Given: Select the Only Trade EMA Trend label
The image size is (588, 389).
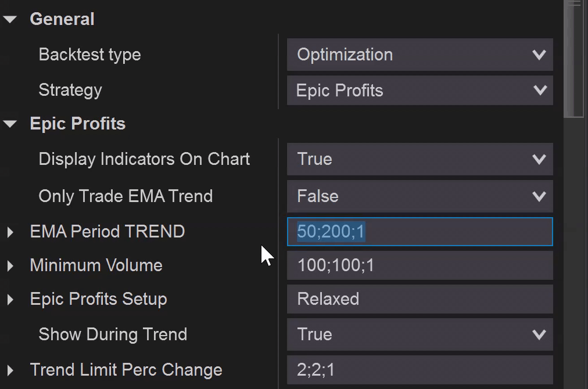Looking at the screenshot, I should pyautogui.click(x=126, y=196).
